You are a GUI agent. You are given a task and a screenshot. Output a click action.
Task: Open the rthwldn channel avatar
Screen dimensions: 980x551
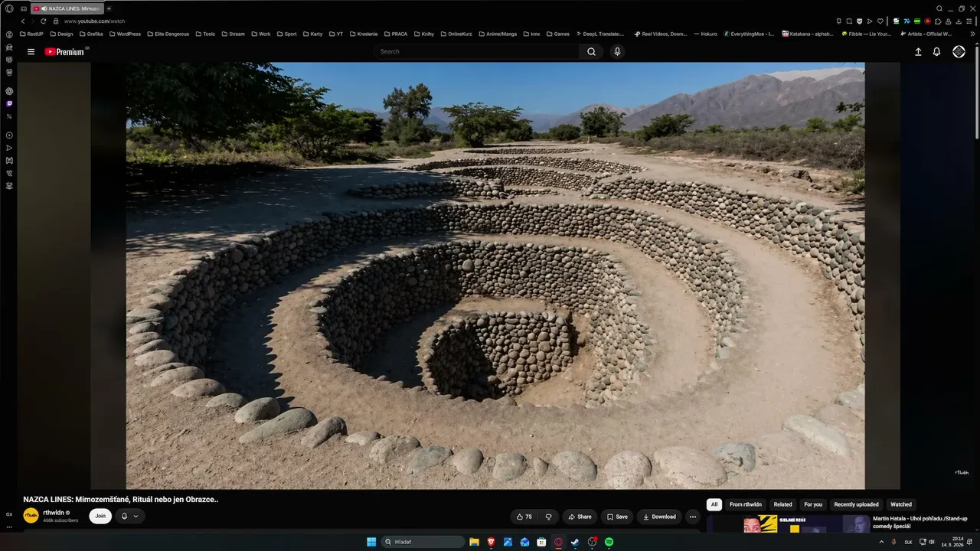31,516
